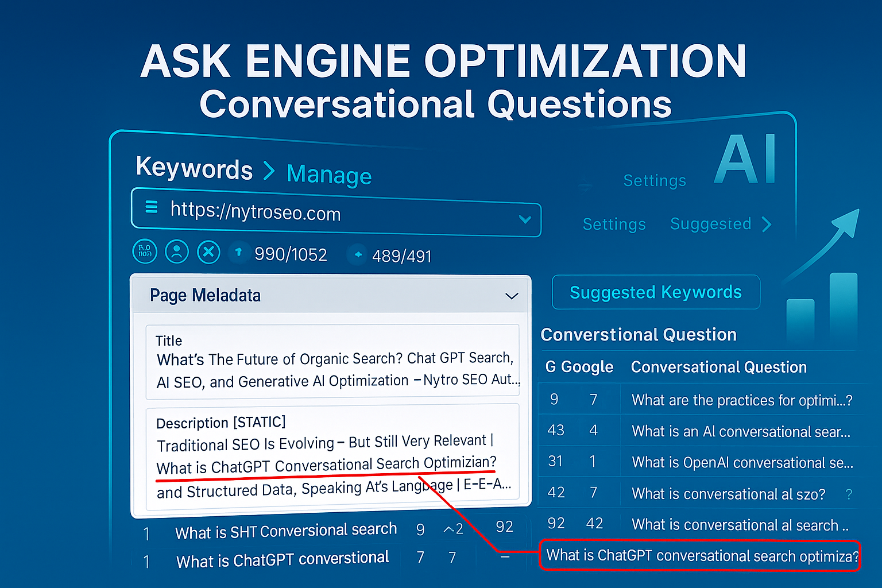Open the URL dropdown arrow for nytroseo.com
This screenshot has height=588, width=882.
(x=524, y=219)
